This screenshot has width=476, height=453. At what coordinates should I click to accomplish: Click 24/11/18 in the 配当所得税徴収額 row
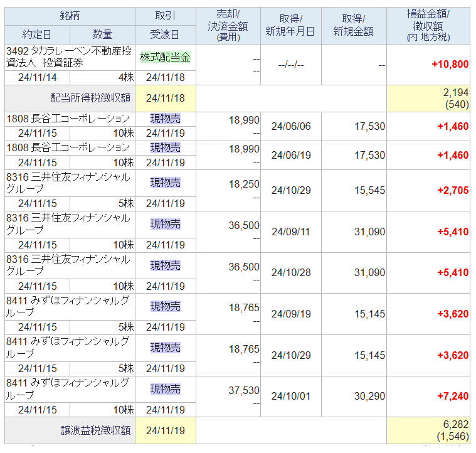click(166, 99)
